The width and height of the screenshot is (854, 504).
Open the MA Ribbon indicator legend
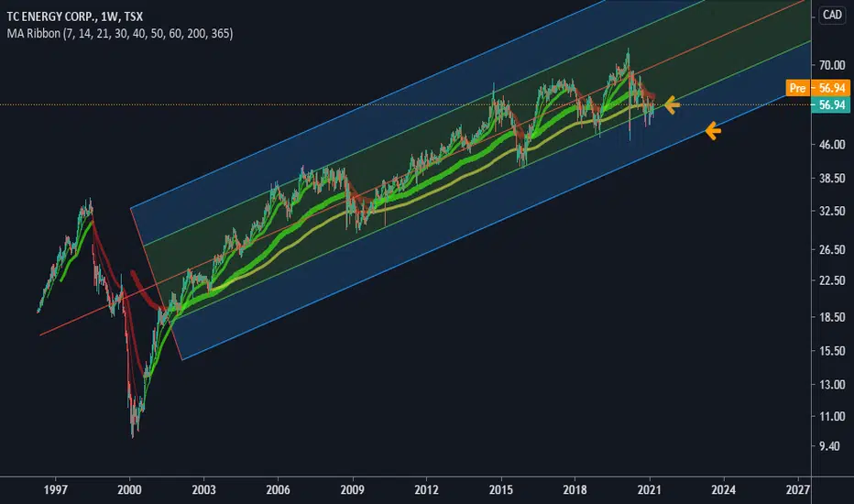(120, 33)
